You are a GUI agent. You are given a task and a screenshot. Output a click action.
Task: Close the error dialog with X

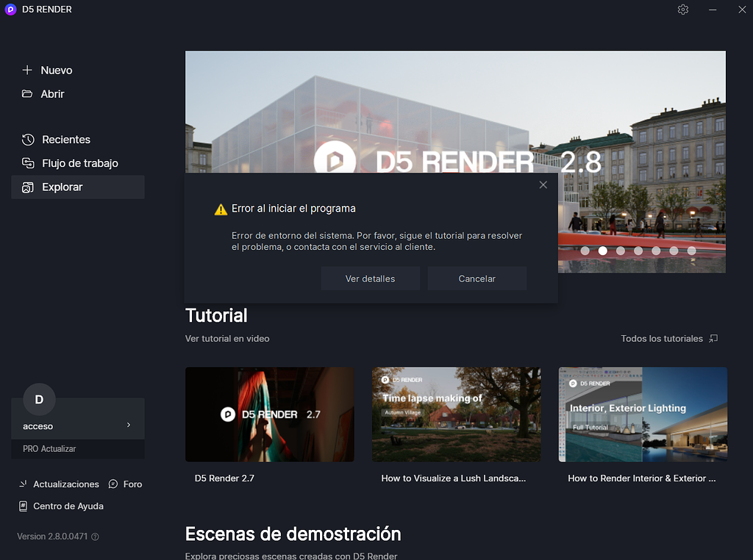click(543, 184)
